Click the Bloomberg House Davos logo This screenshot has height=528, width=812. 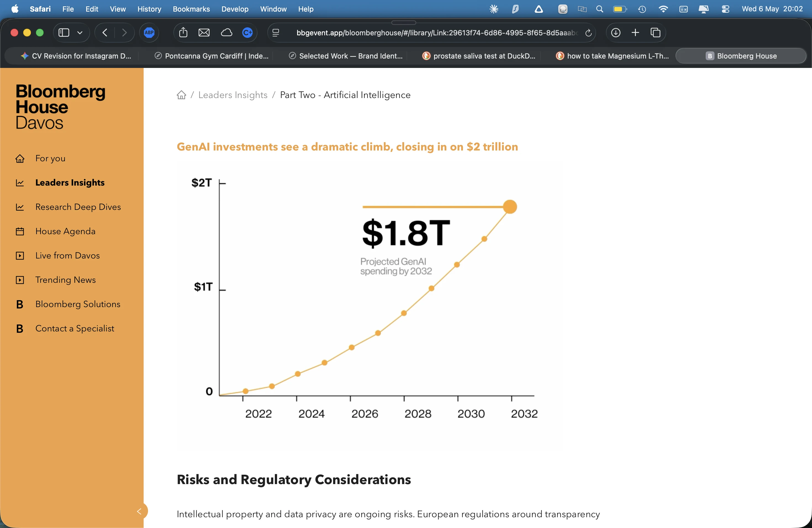pos(60,107)
